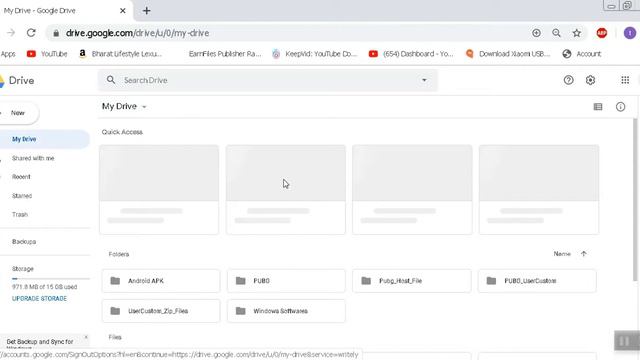Open the Google apps grid icon
The image size is (640, 360).
(x=625, y=80)
